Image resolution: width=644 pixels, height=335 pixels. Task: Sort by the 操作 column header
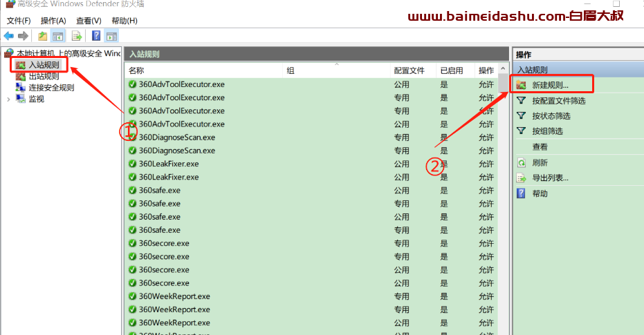486,70
